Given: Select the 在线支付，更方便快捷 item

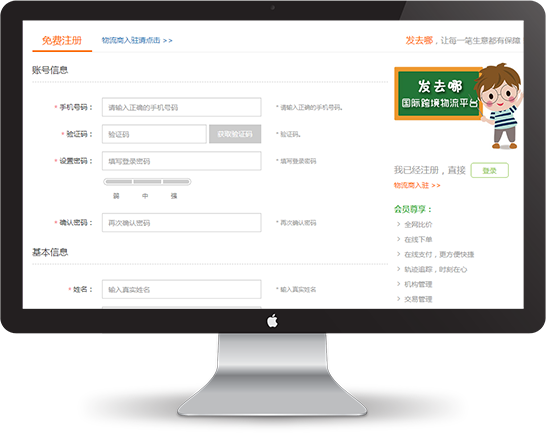Looking at the screenshot, I should [439, 254].
